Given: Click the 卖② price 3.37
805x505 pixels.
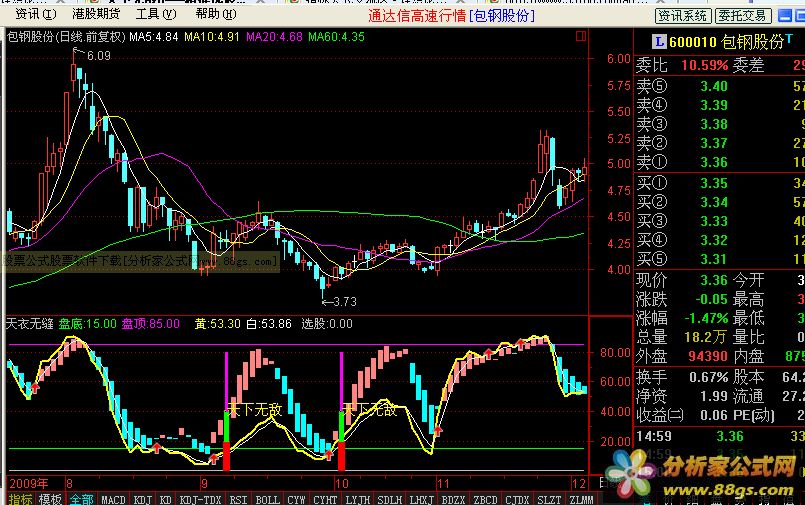Looking at the screenshot, I should pos(714,143).
